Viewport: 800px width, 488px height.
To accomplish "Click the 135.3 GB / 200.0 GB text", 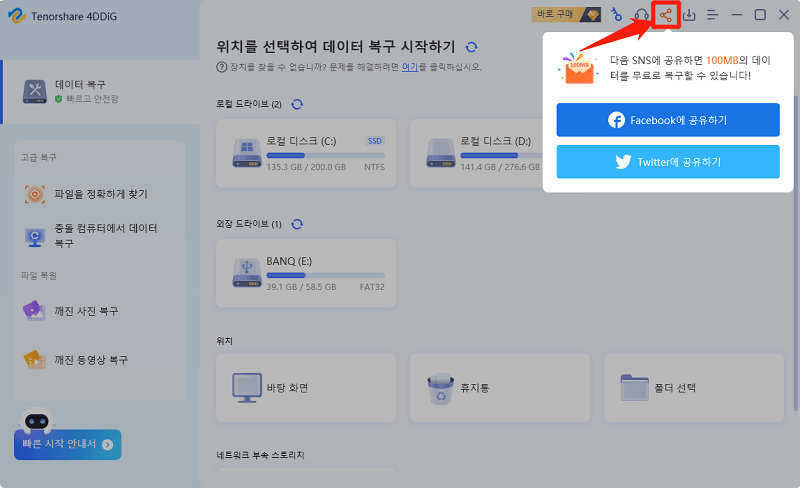I will pos(306,167).
